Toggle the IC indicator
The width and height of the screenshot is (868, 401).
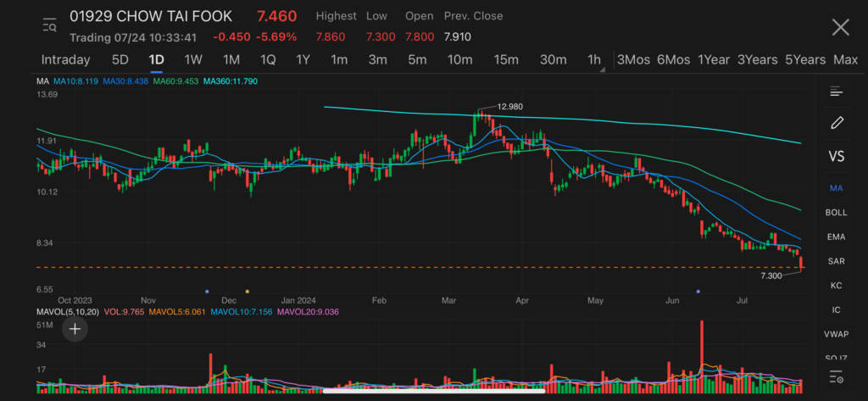point(836,309)
